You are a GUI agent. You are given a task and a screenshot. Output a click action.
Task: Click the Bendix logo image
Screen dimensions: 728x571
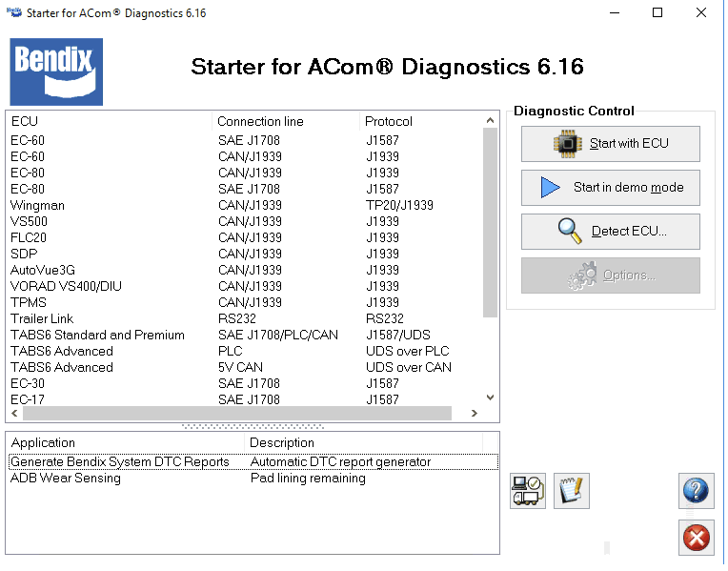pyautogui.click(x=56, y=71)
